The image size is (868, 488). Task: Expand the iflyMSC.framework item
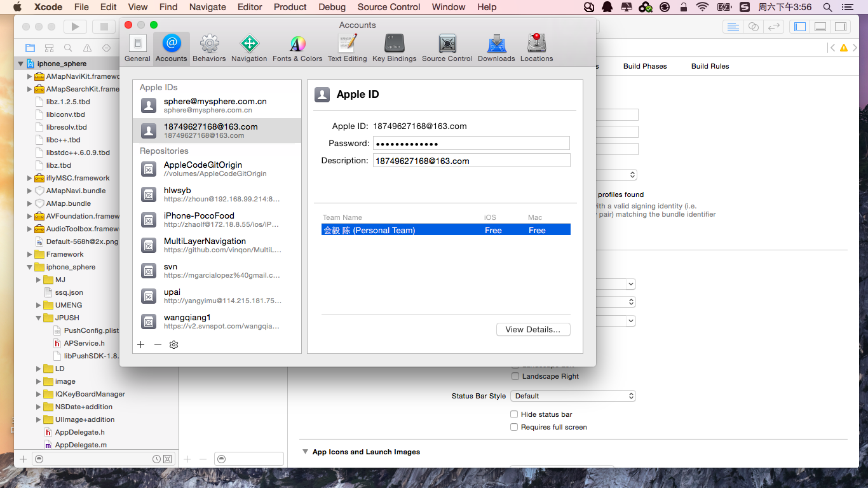[x=29, y=178]
